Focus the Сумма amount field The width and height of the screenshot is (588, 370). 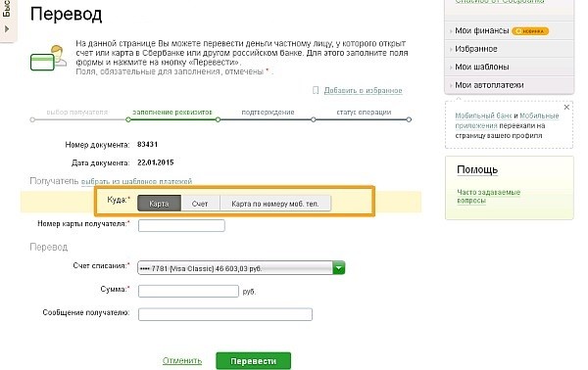point(188,291)
